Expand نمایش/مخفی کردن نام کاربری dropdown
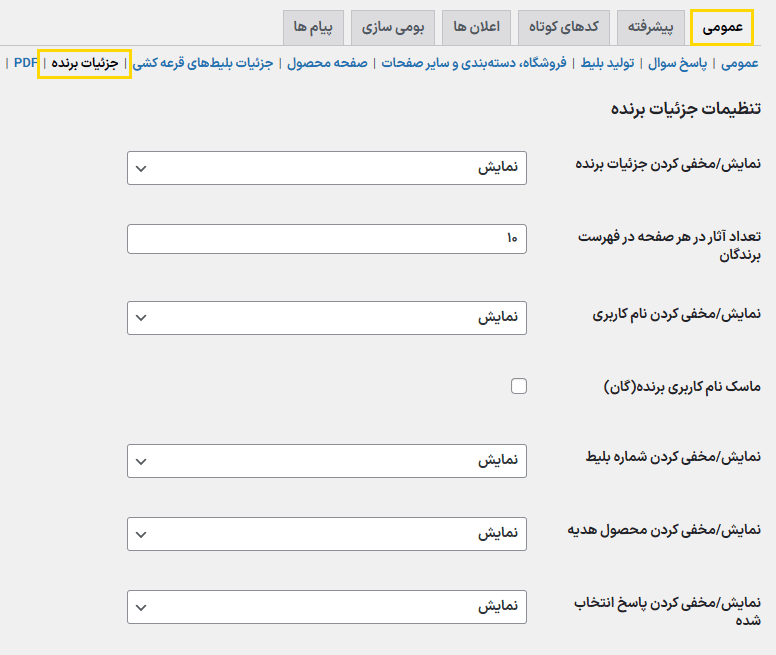Image resolution: width=776 pixels, height=655 pixels. click(x=327, y=318)
